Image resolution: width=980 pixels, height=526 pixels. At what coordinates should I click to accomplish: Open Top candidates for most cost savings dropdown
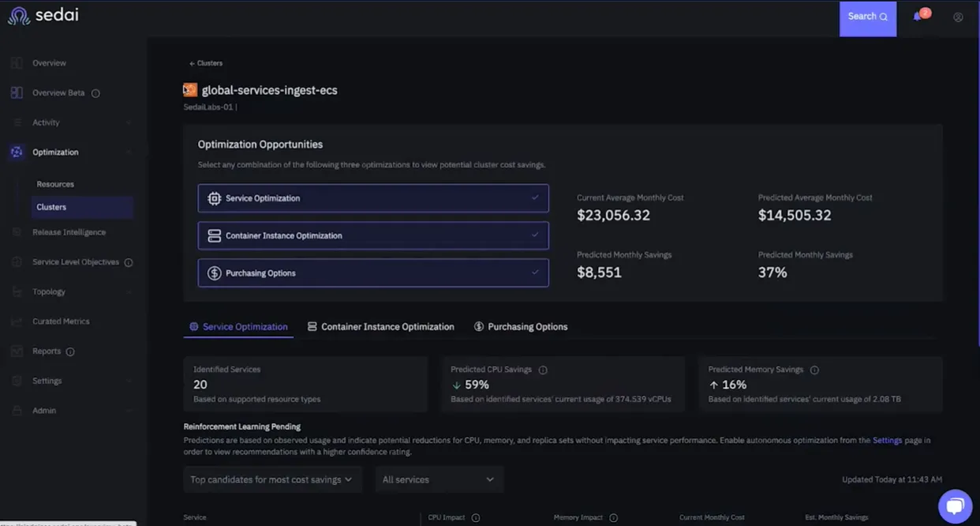(273, 479)
